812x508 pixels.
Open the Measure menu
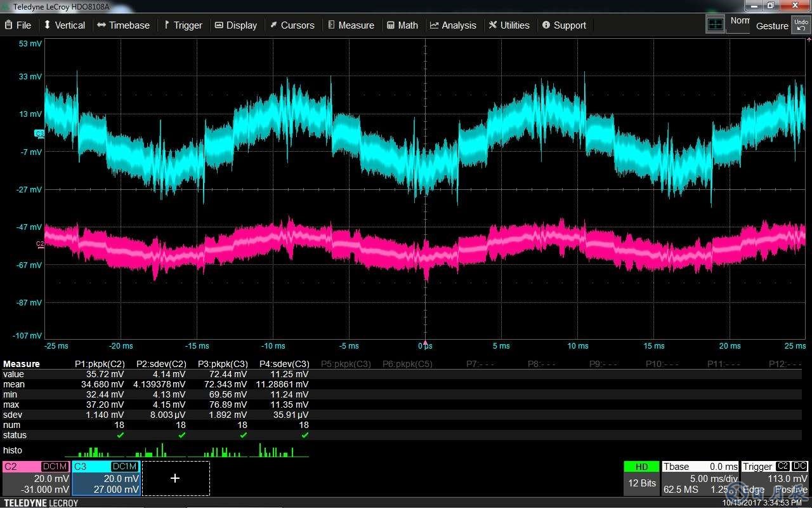[x=351, y=25]
